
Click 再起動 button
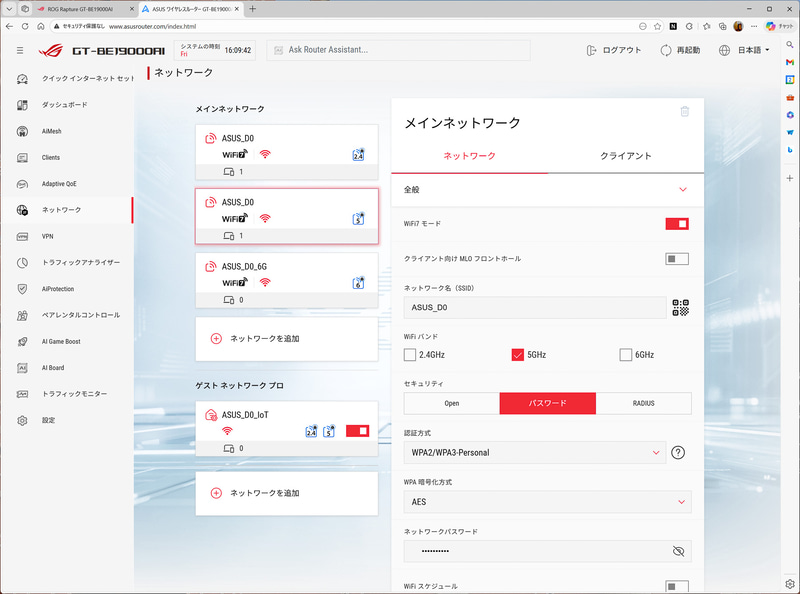[680, 51]
